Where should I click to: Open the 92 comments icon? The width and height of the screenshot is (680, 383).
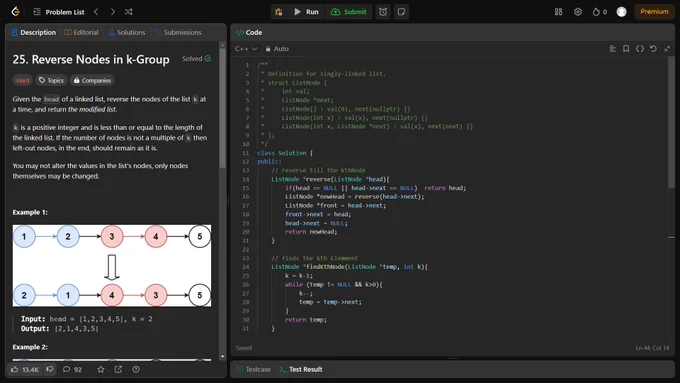pos(72,370)
